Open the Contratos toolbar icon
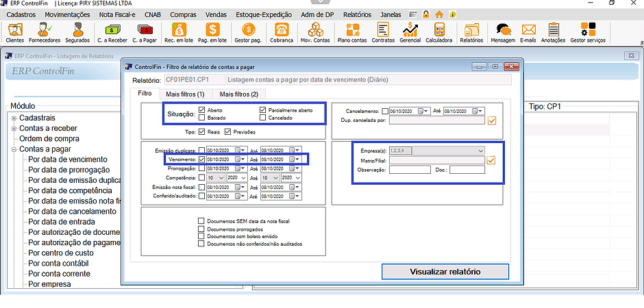The image size is (644, 308). tap(383, 33)
